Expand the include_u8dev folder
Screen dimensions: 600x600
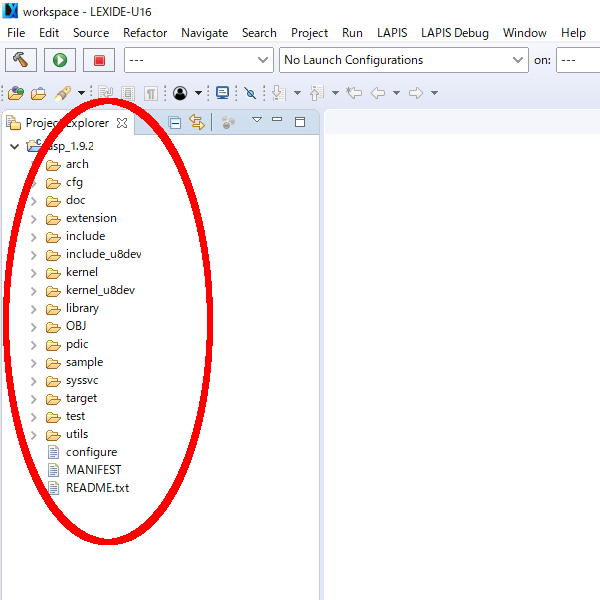[34, 255]
